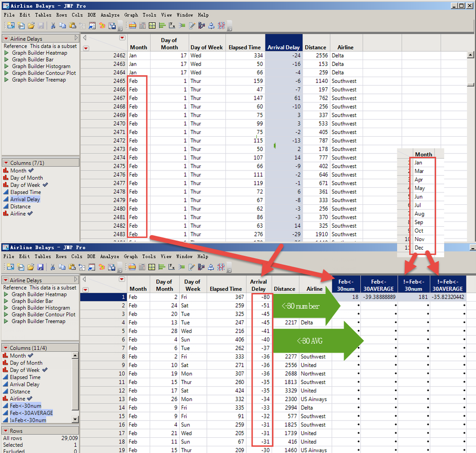Open Columns (11/4) red triangle menu
The width and height of the screenshot is (476, 453).
coord(6,348)
